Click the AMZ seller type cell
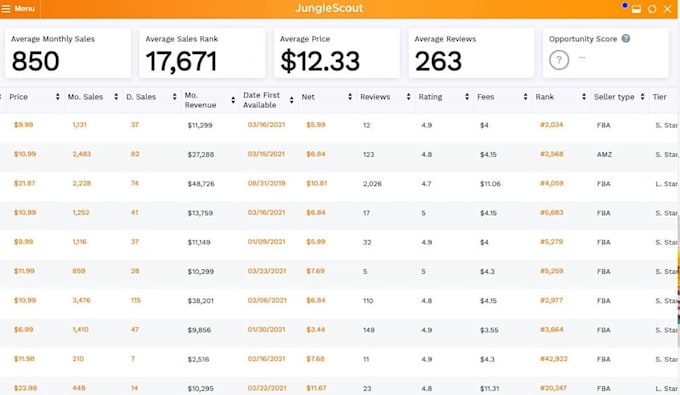The height and width of the screenshot is (395, 680). [x=604, y=154]
